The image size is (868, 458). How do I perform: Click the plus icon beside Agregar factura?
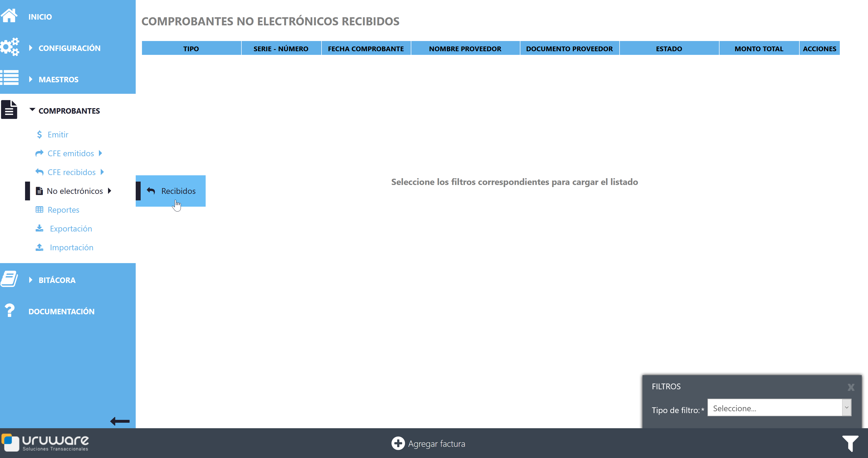[398, 443]
